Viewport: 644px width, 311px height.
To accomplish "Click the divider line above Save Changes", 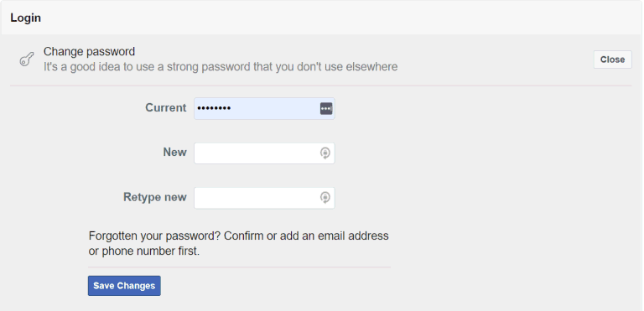I will point(239,267).
